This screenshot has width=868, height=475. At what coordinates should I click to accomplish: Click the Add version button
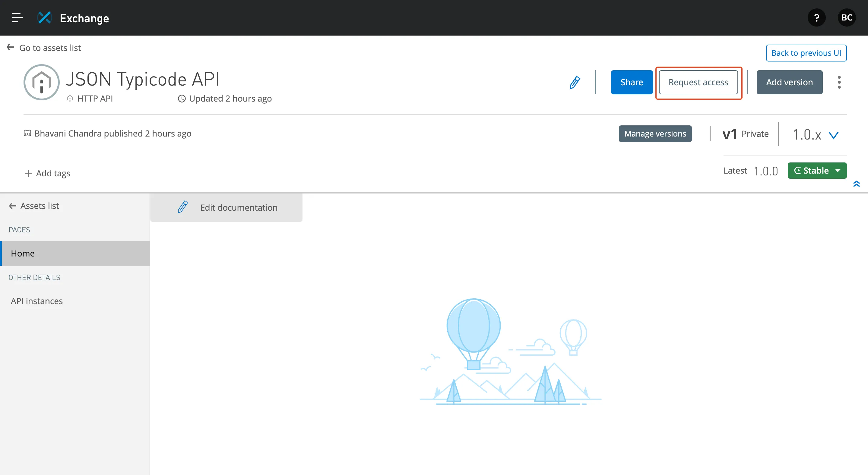point(789,82)
